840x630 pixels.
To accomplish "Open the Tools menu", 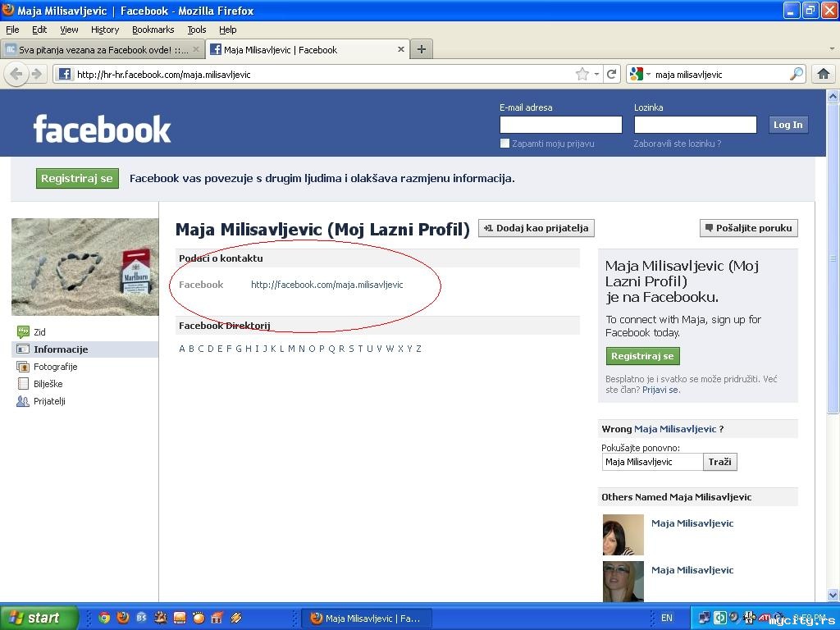I will (197, 30).
